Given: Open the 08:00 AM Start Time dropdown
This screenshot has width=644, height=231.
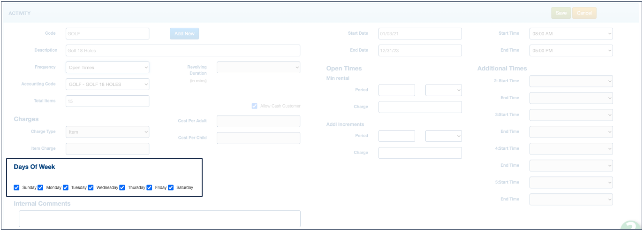Looking at the screenshot, I should [x=571, y=34].
